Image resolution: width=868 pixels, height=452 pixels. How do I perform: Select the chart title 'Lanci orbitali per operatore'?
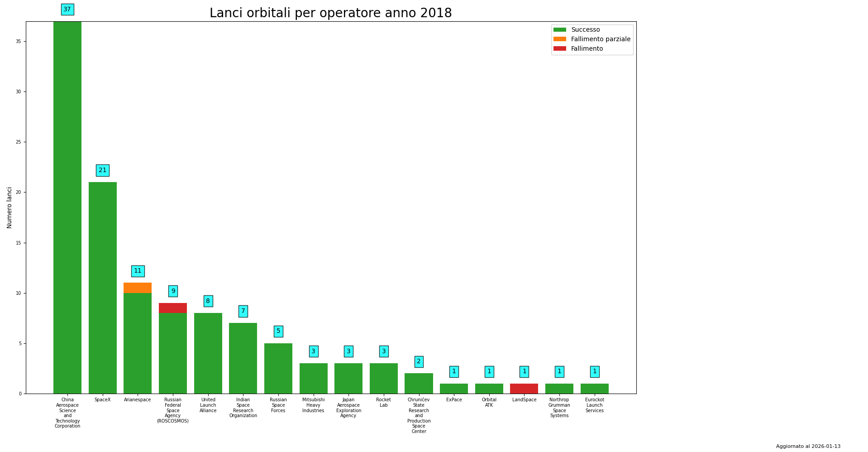(x=330, y=13)
